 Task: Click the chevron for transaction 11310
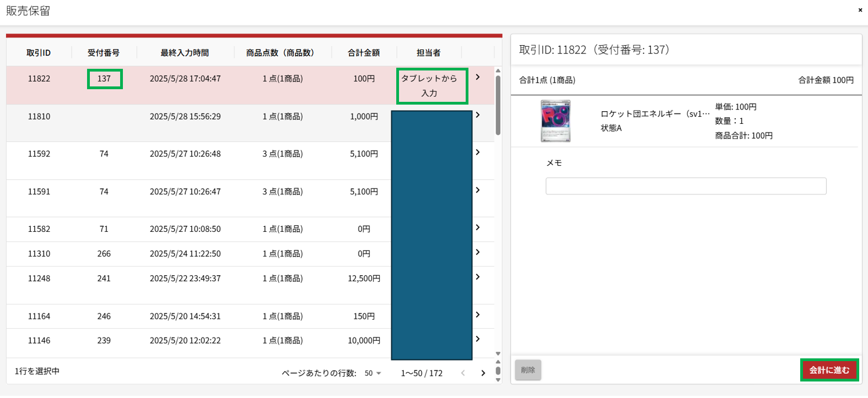click(478, 252)
